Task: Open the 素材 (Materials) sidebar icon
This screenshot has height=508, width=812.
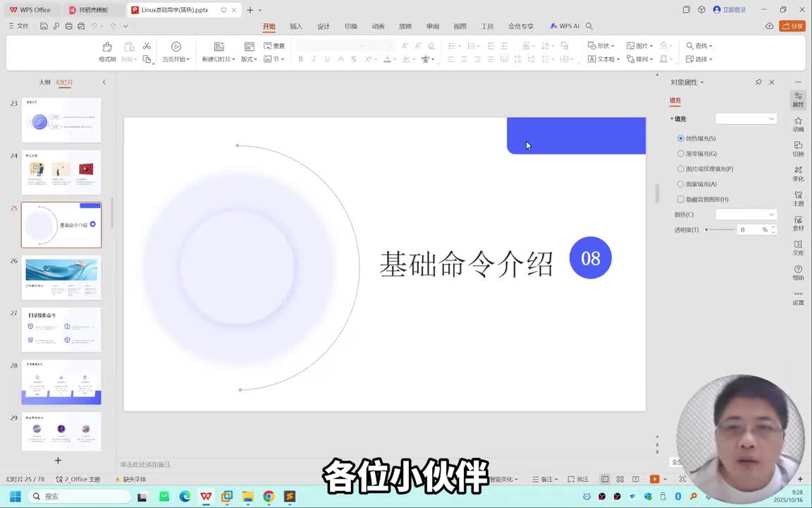Action: [x=798, y=224]
